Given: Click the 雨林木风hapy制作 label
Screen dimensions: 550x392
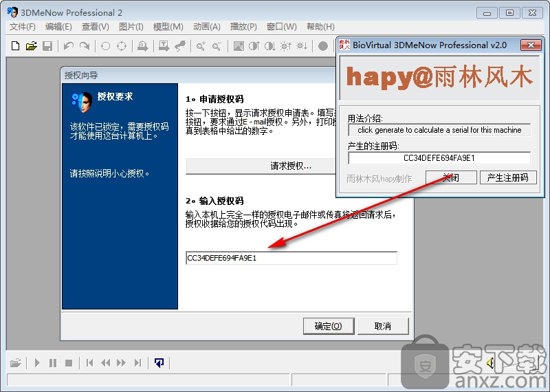Looking at the screenshot, I should (379, 179).
